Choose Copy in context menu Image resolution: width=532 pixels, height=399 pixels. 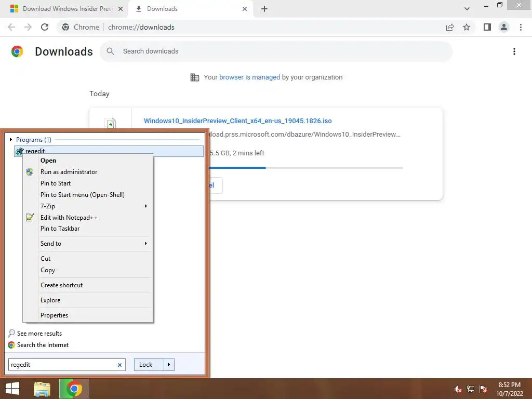pyautogui.click(x=47, y=270)
